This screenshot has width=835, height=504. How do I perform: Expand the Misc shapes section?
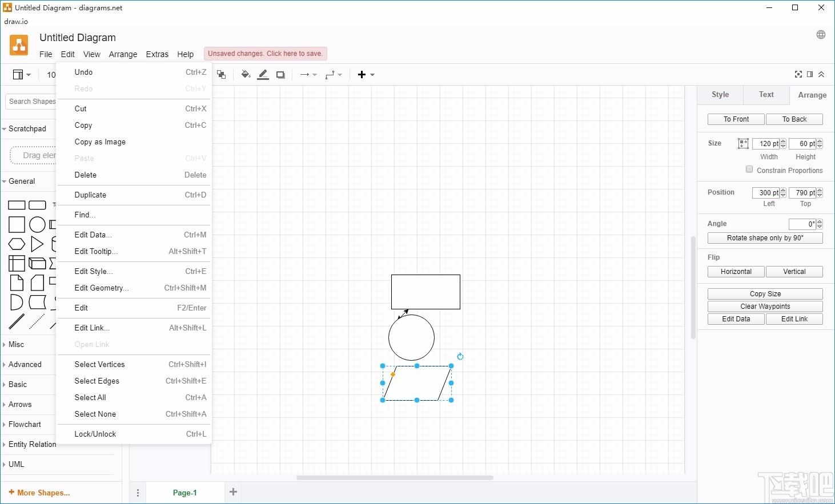16,345
